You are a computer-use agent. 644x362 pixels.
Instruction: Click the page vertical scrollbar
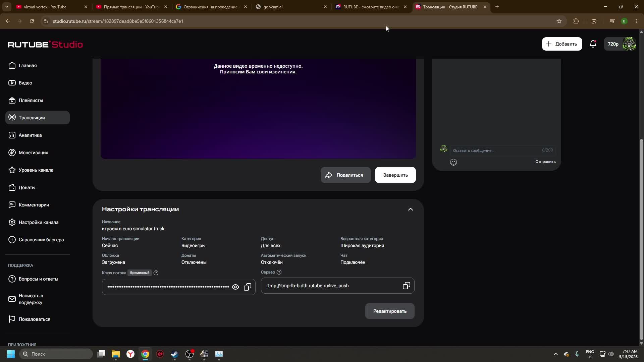click(x=641, y=240)
